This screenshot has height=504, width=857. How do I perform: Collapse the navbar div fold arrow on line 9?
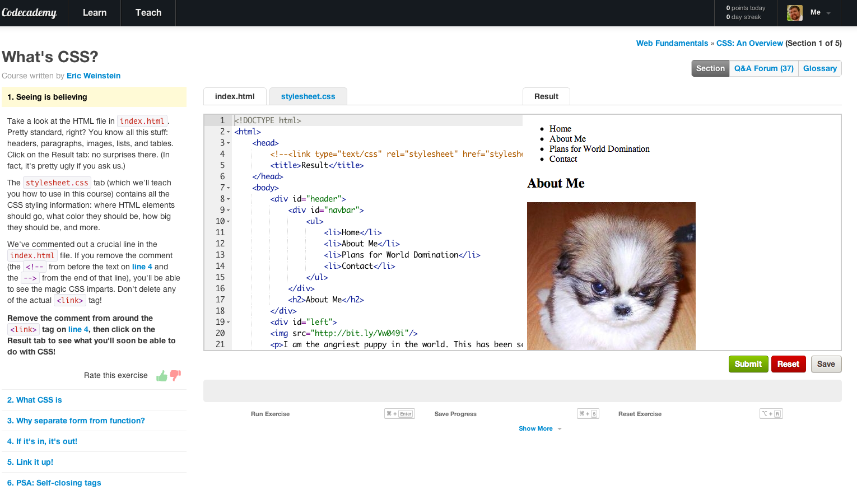229,210
